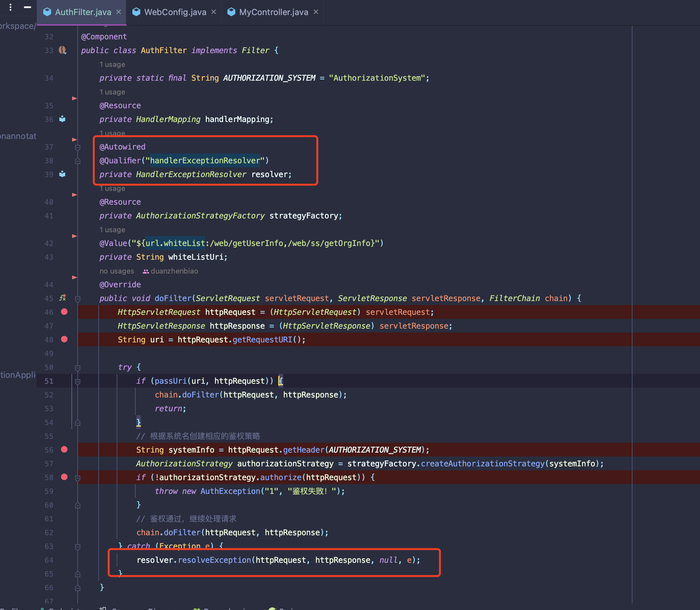Close the MyController.java tab

316,12
